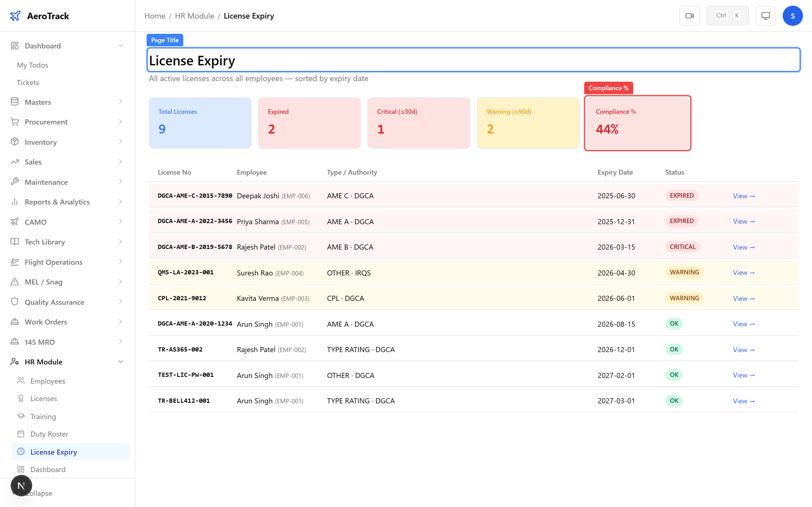
Task: Collapse the HR Module section
Action: tap(121, 361)
